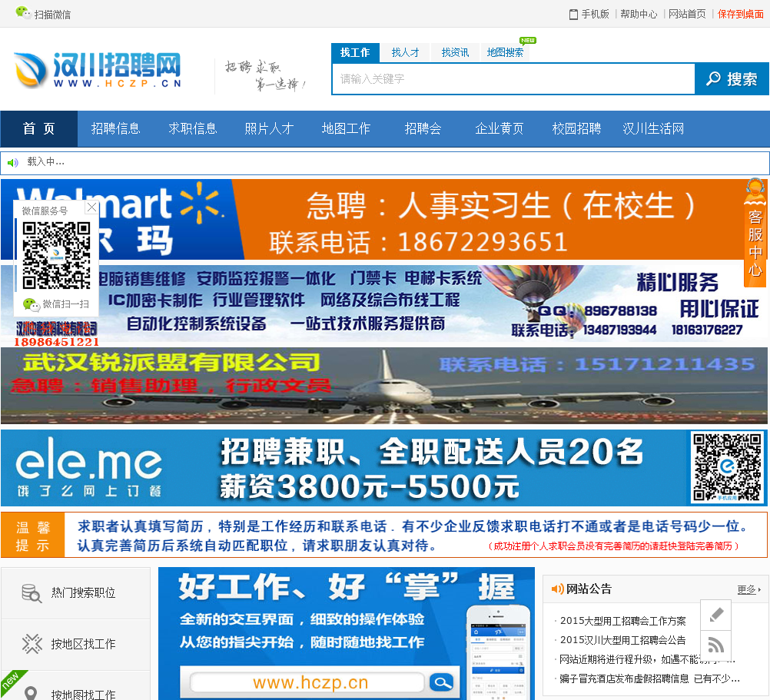Click the floating RSS feed icon
Screen dimensions: 770x700
716,645
